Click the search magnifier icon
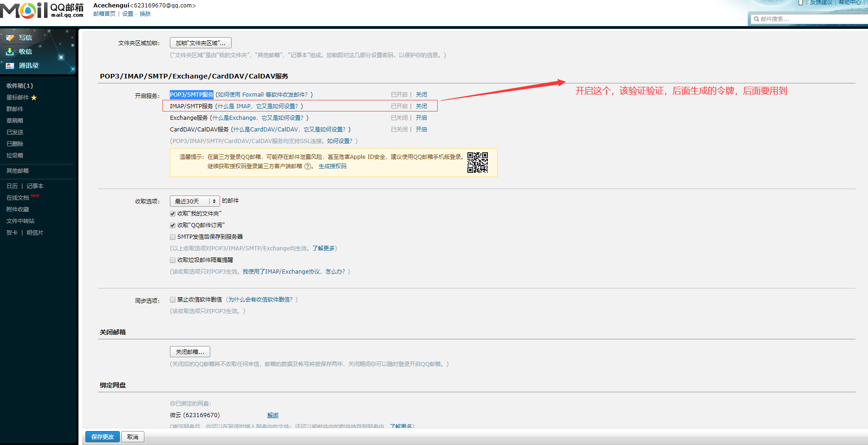The height and width of the screenshot is (445, 868). click(x=757, y=19)
